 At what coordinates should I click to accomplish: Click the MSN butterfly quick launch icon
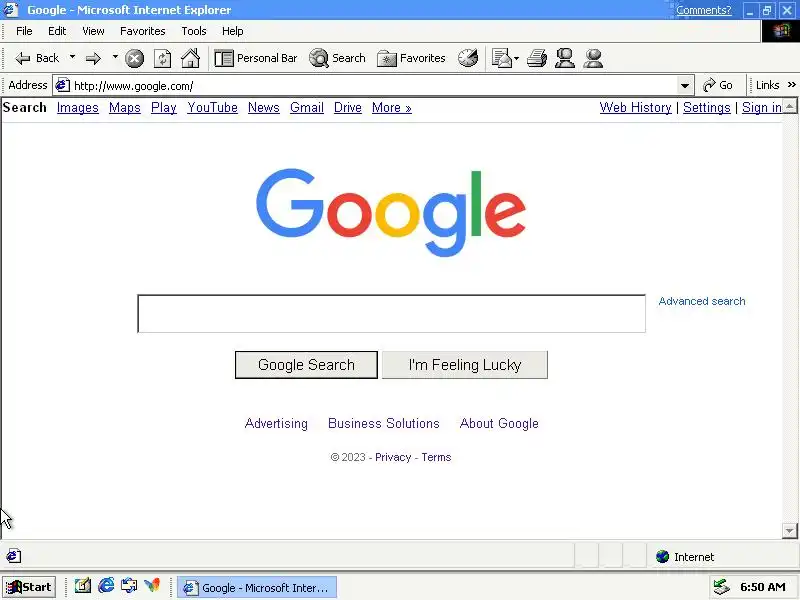[x=152, y=586]
